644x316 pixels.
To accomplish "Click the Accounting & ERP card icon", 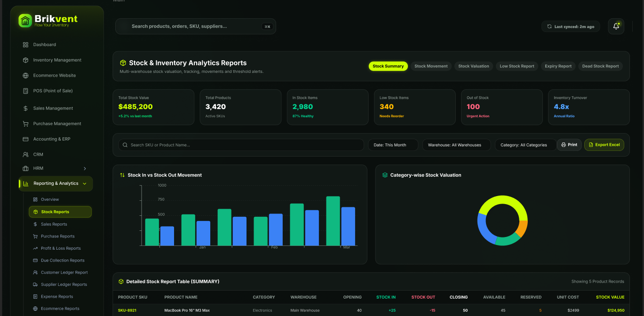I will pos(25,139).
